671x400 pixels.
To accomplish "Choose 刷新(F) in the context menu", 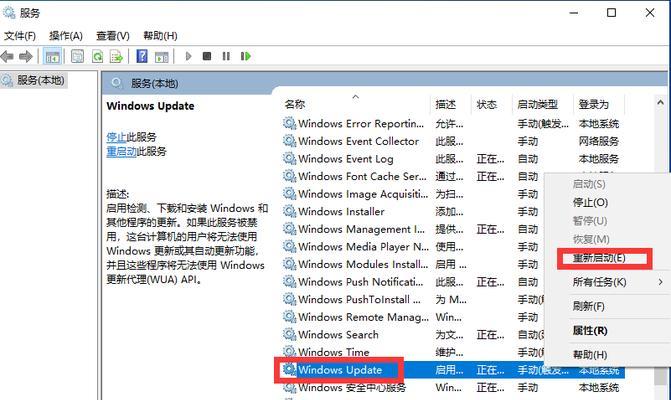I will coord(589,306).
